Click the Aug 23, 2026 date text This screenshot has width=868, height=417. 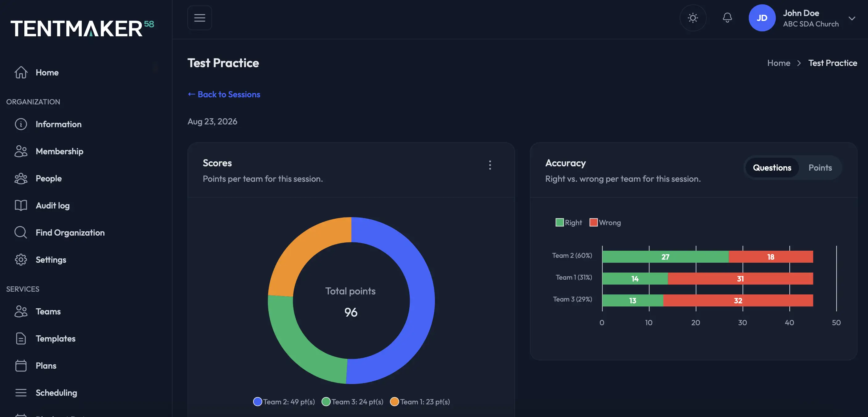(212, 122)
